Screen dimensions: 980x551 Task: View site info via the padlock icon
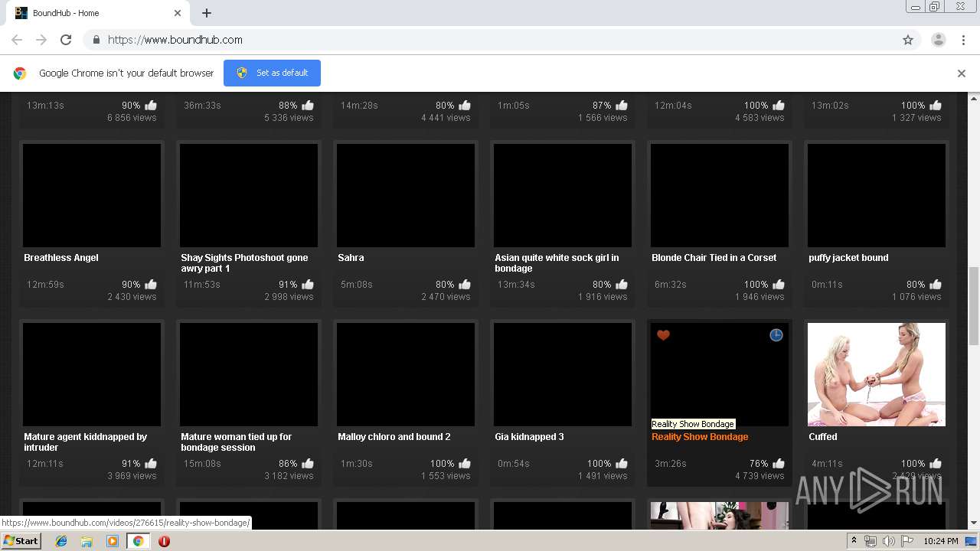[96, 40]
